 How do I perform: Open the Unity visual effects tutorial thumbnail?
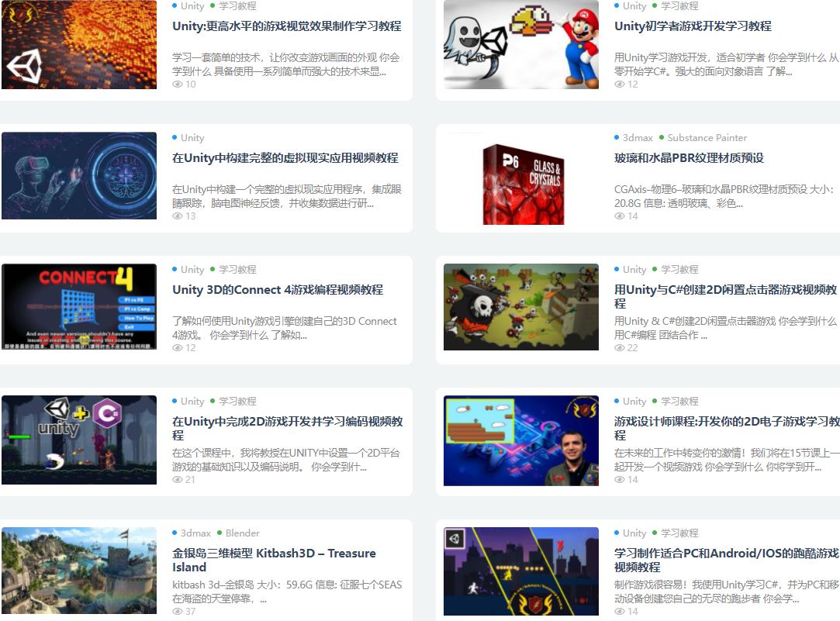(x=79, y=44)
